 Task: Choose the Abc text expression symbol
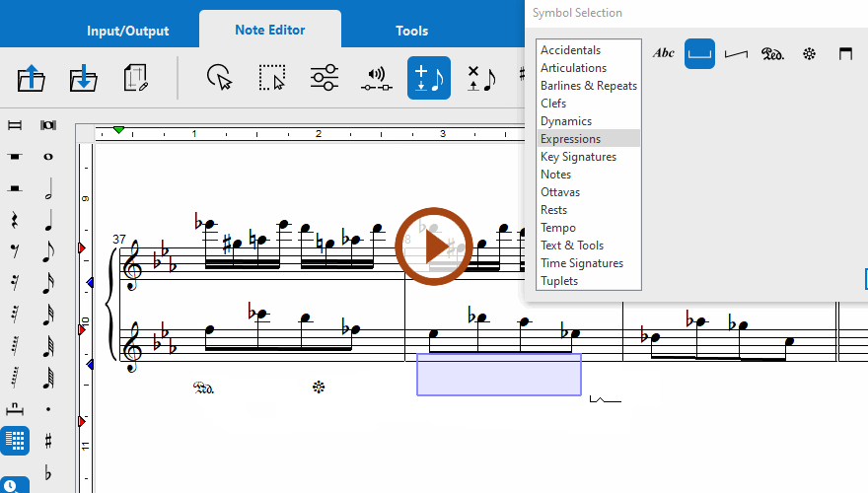(664, 53)
